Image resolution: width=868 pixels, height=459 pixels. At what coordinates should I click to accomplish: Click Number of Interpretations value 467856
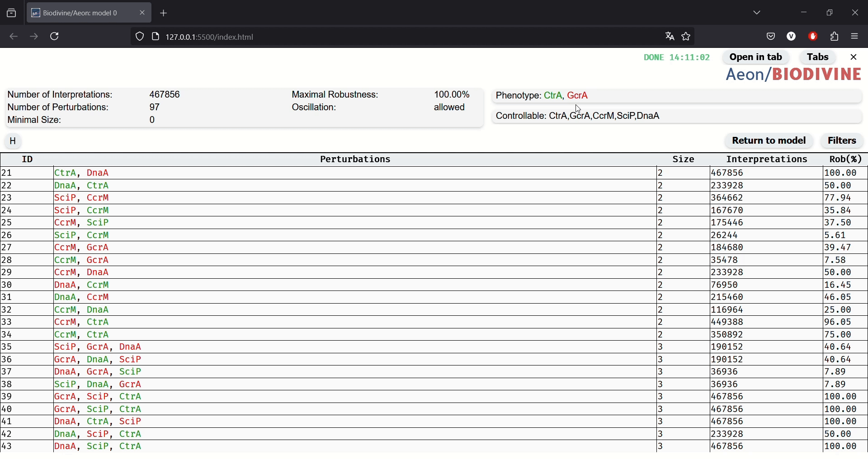(x=165, y=95)
